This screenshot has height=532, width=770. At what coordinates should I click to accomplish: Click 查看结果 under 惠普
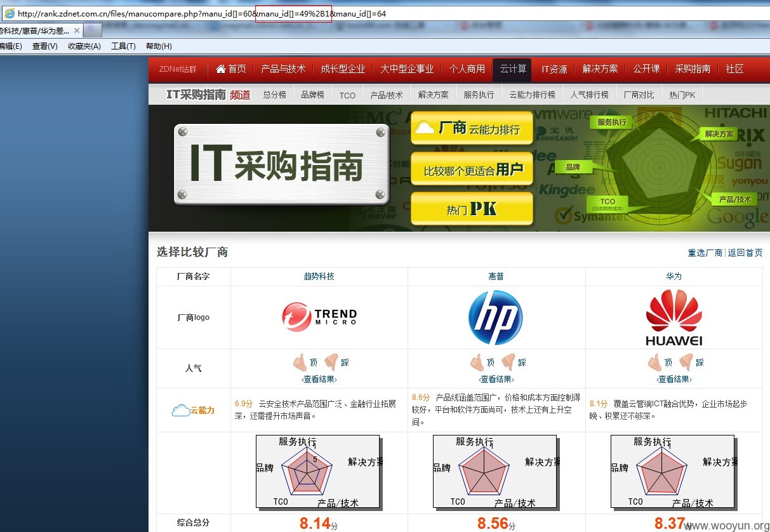(496, 380)
